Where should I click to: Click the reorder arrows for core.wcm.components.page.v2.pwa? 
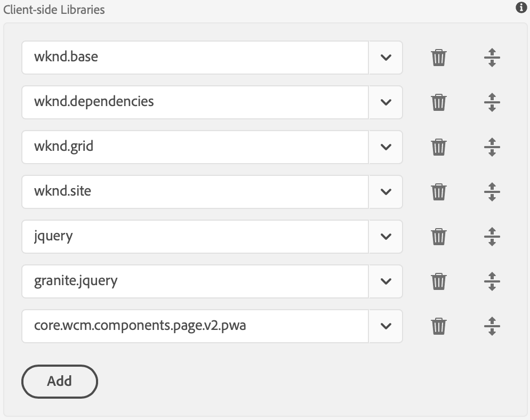(x=491, y=326)
